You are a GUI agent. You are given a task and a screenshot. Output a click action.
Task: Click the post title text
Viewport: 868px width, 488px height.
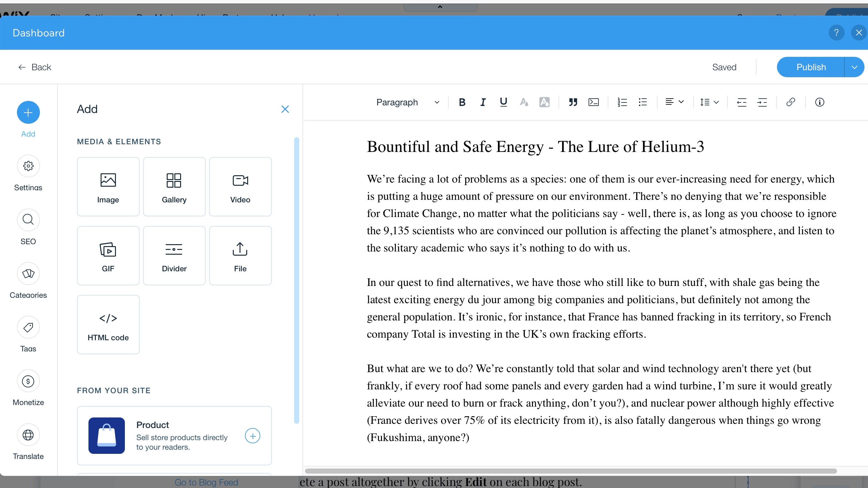tap(536, 146)
